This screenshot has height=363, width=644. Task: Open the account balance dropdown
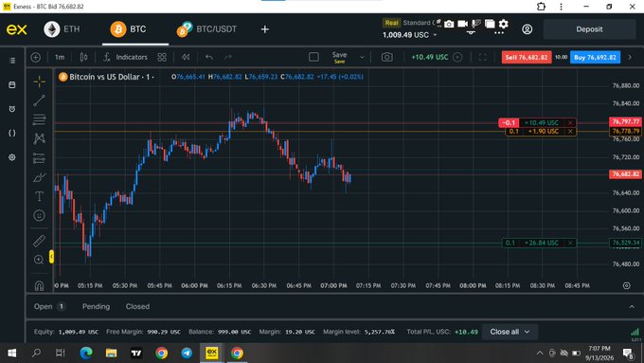pos(409,35)
